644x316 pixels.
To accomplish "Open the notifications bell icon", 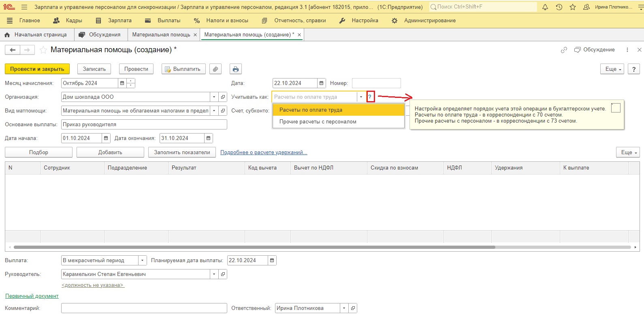I will point(545,7).
